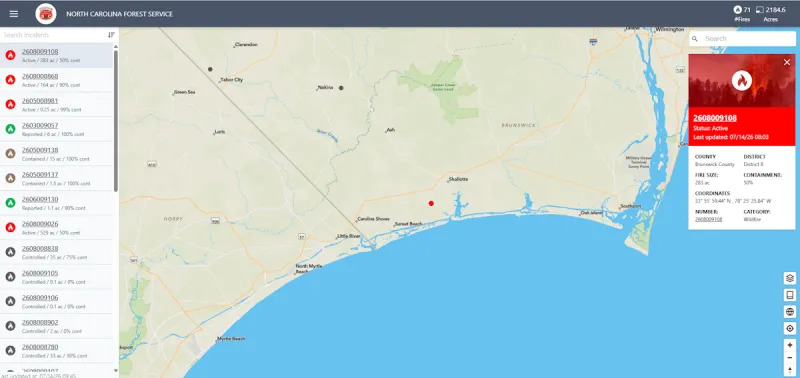Click the 'Brunswick County' value in the popup
Screen dimensions: 800x378
click(x=714, y=164)
